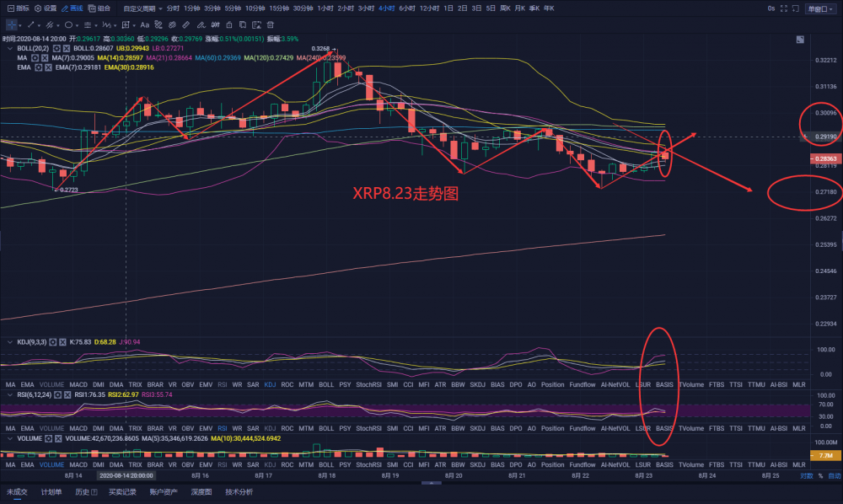The width and height of the screenshot is (843, 504).
Task: Select the trend line drawing tool
Action: (30, 24)
